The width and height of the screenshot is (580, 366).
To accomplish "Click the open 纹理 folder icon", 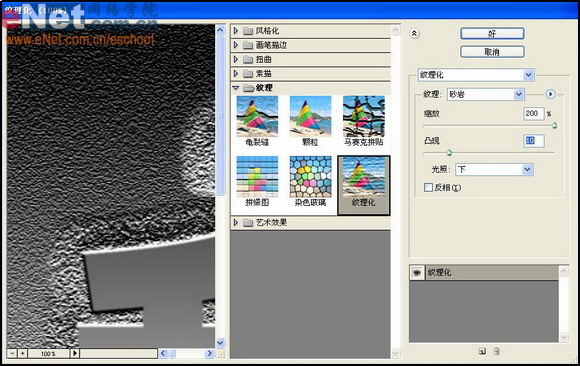I will [x=248, y=88].
